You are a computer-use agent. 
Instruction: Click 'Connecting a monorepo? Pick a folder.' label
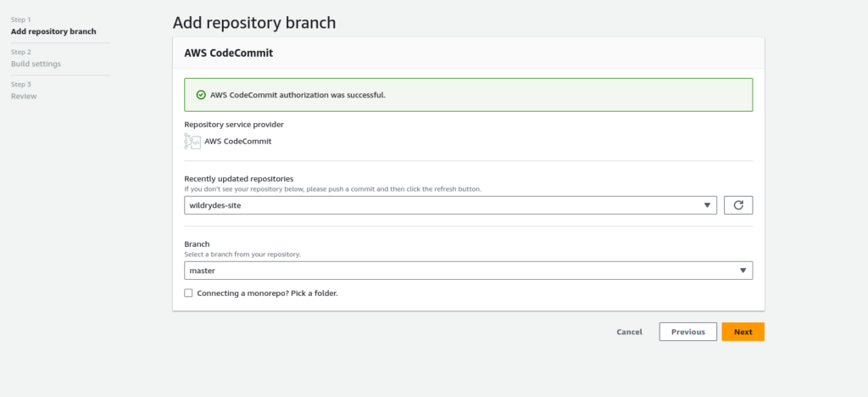coord(267,293)
